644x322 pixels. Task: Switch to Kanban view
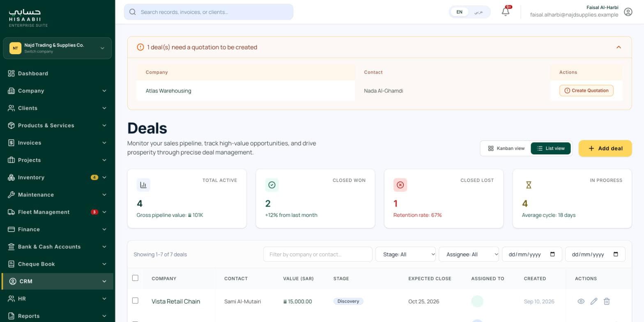pos(506,148)
